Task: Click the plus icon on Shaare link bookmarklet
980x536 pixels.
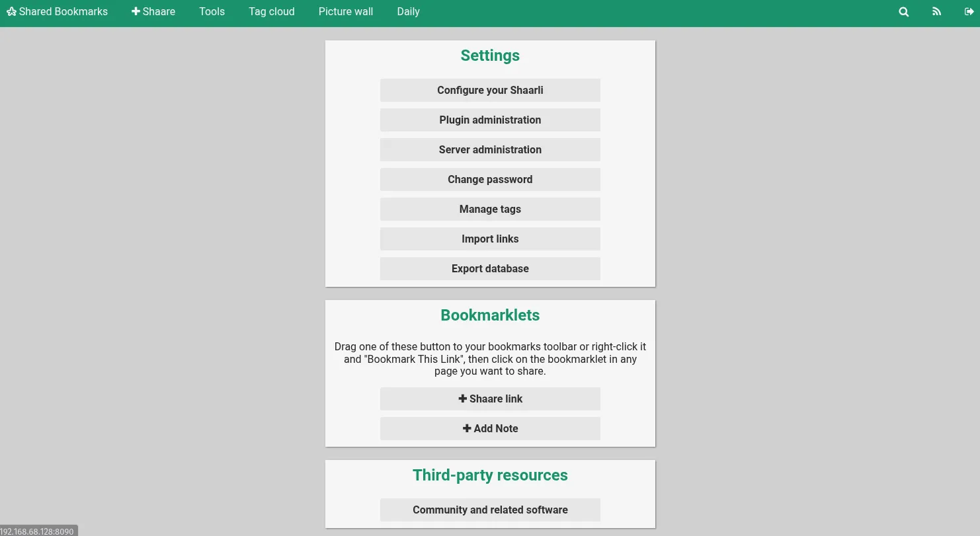Action: 463,399
